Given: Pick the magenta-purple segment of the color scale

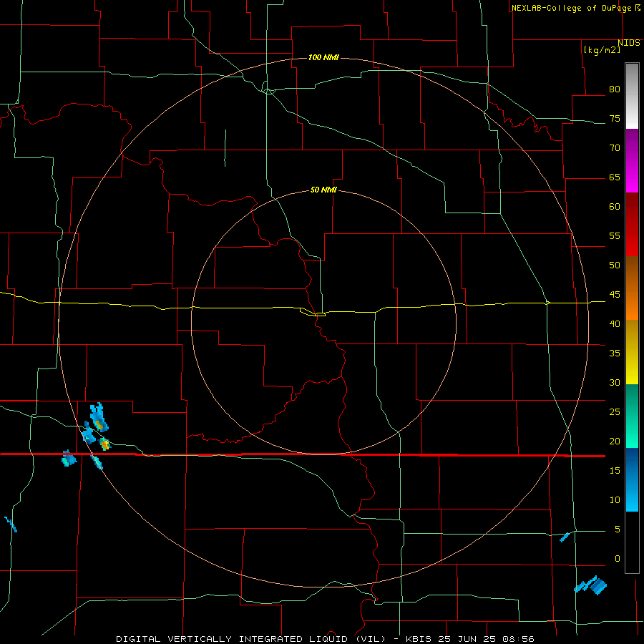Looking at the screenshot, I should click(632, 160).
